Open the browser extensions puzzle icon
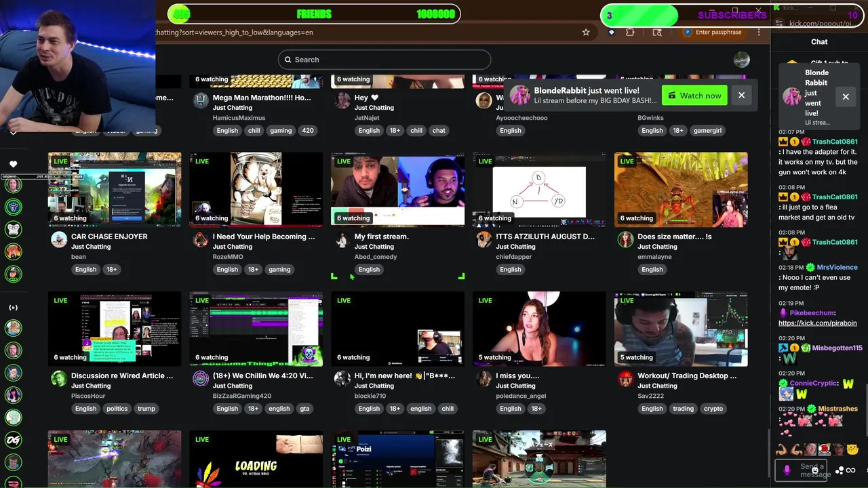868x488 pixels. (x=630, y=32)
